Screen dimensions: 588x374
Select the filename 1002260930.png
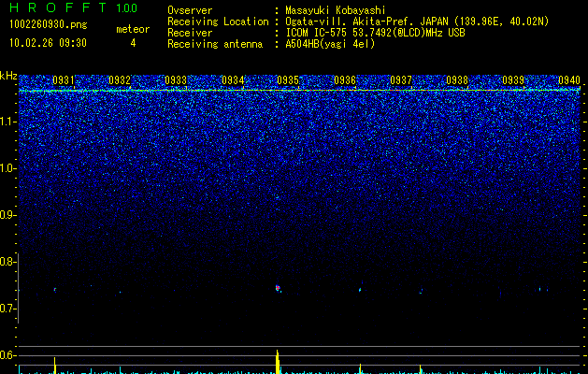(49, 25)
